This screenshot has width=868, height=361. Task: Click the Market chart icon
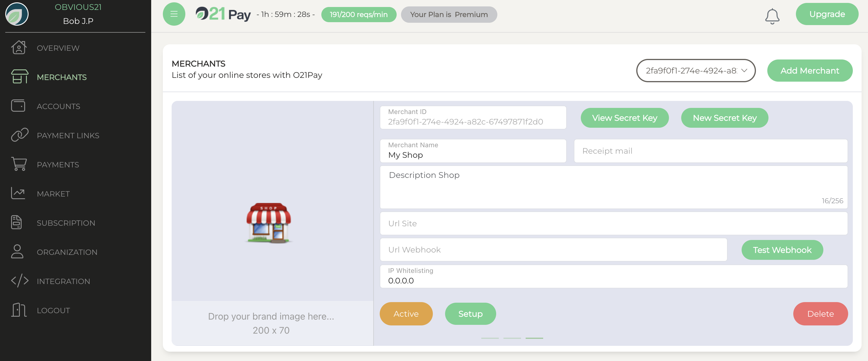tap(18, 193)
